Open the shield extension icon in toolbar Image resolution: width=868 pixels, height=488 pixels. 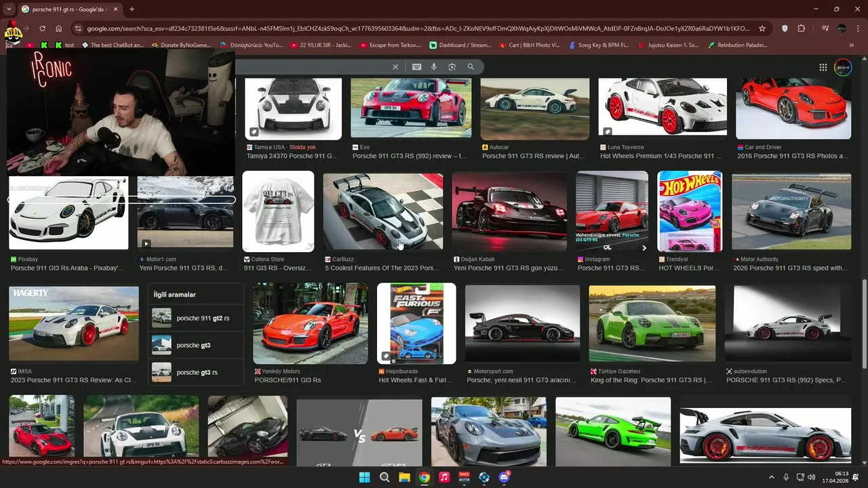tap(785, 28)
